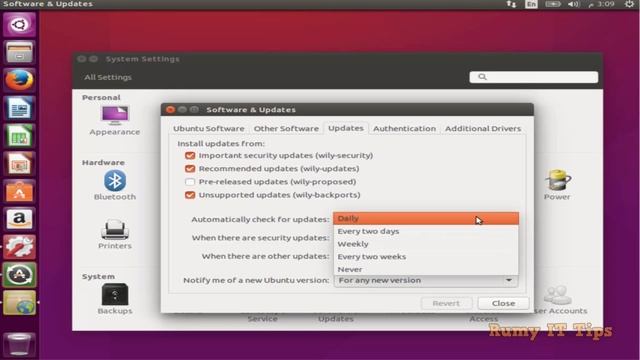Viewport: 640px width, 360px height.
Task: Switch to the Other Software tab
Action: point(286,128)
